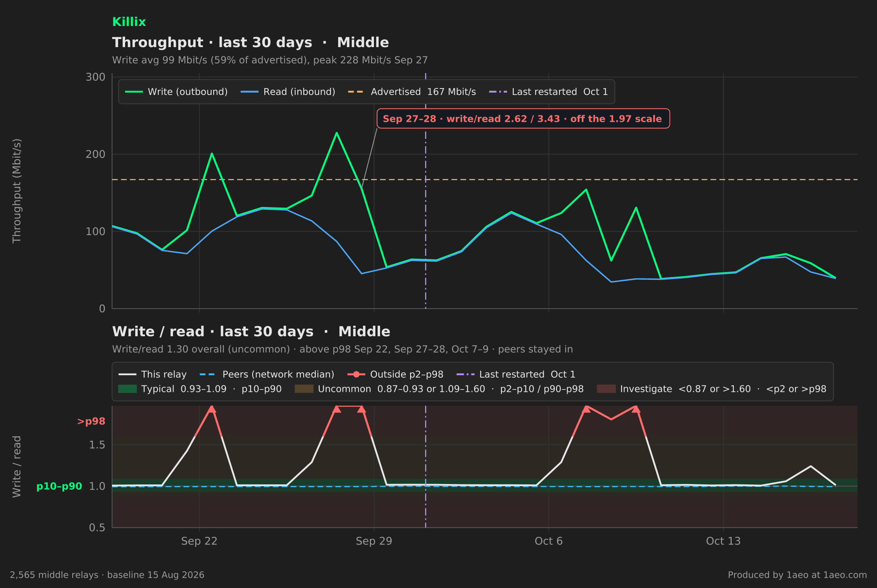The image size is (877, 588).
Task: Click the 'Peers (network median)' legend entry
Action: pos(267,374)
